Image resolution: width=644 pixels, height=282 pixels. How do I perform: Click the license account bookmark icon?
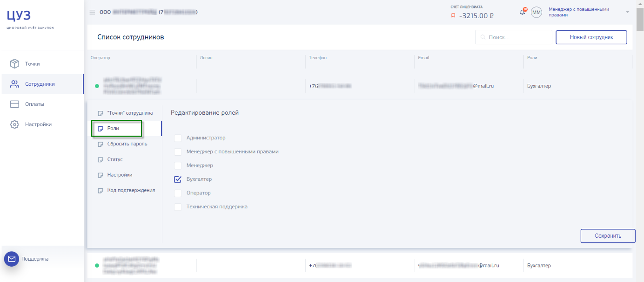(453, 15)
